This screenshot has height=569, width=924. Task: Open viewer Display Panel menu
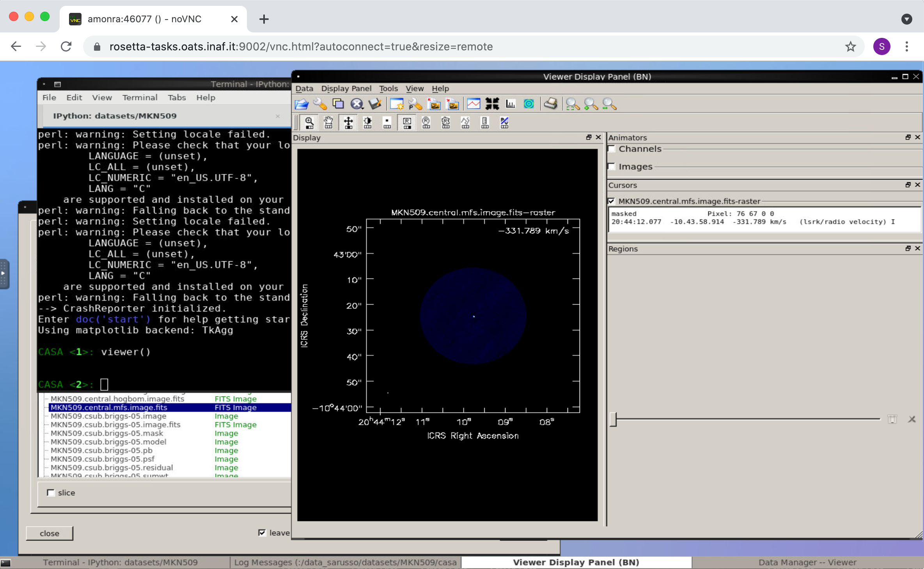pyautogui.click(x=346, y=89)
